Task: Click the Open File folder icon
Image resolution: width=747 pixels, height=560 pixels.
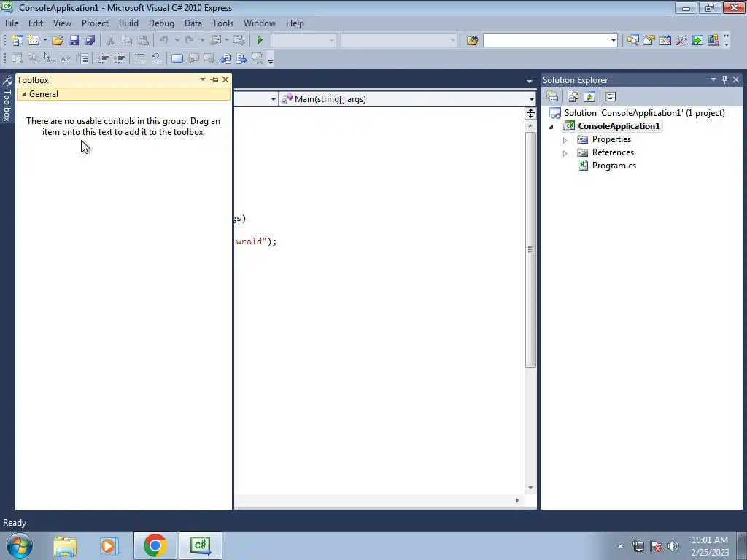Action: [58, 41]
